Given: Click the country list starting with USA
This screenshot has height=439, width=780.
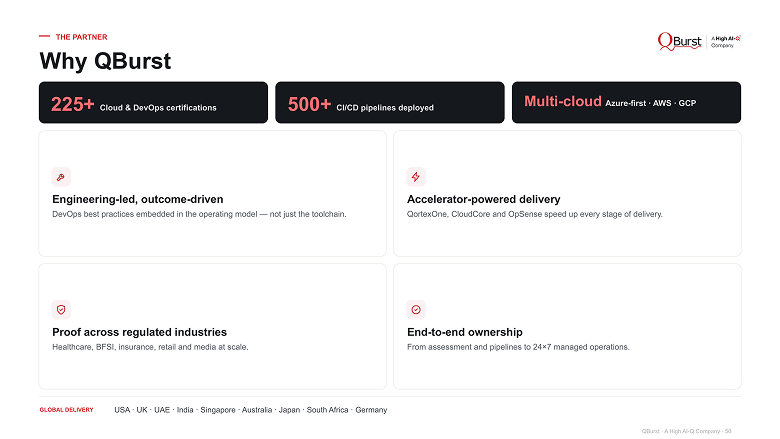Looking at the screenshot, I should [x=251, y=410].
